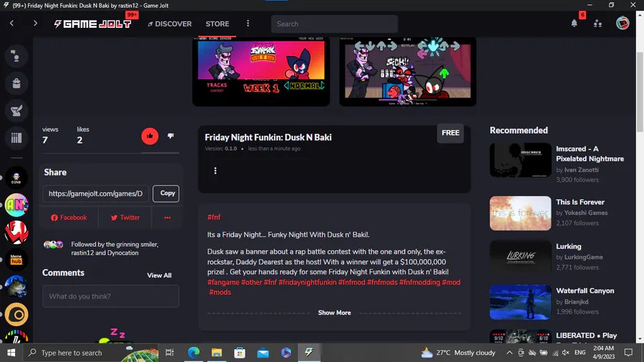Open Microsoft Store from the taskbar

(x=240, y=353)
